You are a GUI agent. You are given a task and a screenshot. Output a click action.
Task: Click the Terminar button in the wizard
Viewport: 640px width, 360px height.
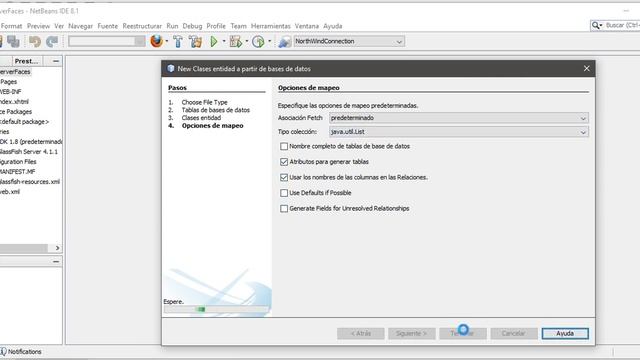coord(463,333)
